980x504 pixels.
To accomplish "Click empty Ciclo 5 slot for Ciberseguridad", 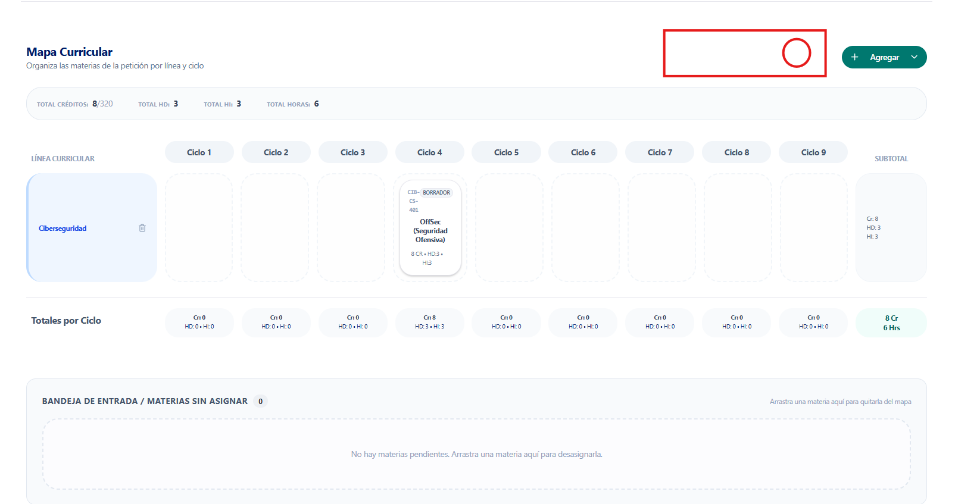I will (x=509, y=227).
